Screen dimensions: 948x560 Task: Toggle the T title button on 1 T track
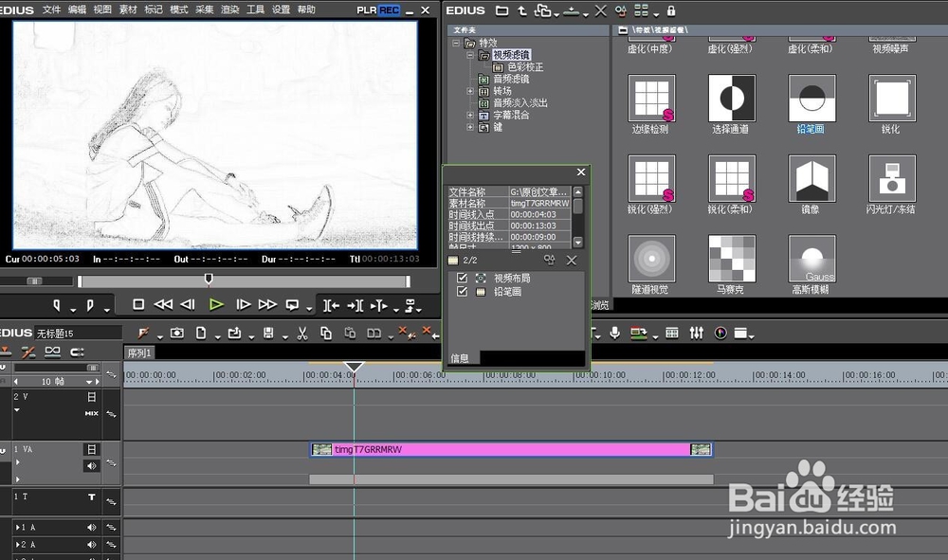(92, 497)
